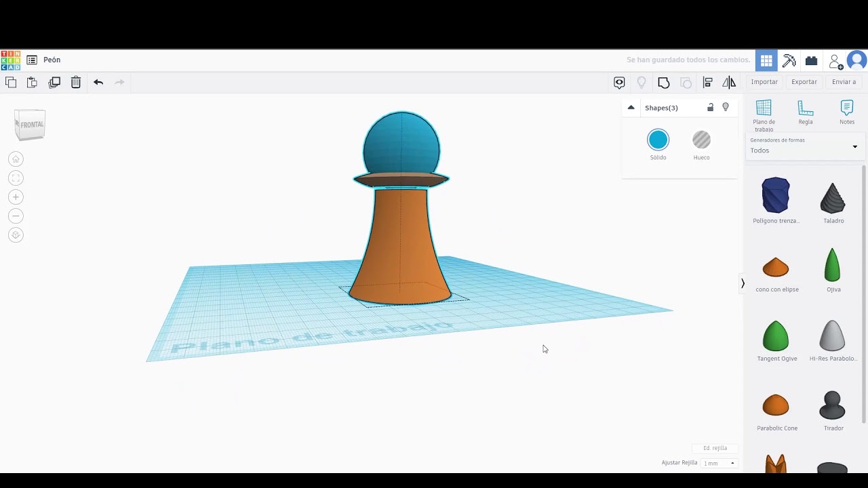The height and width of the screenshot is (488, 868).
Task: Click the shapes panel scrollbar
Action: 864,295
